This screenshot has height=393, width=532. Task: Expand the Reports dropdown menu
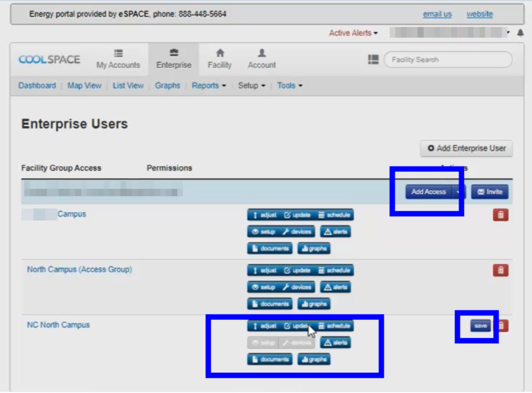click(x=209, y=86)
